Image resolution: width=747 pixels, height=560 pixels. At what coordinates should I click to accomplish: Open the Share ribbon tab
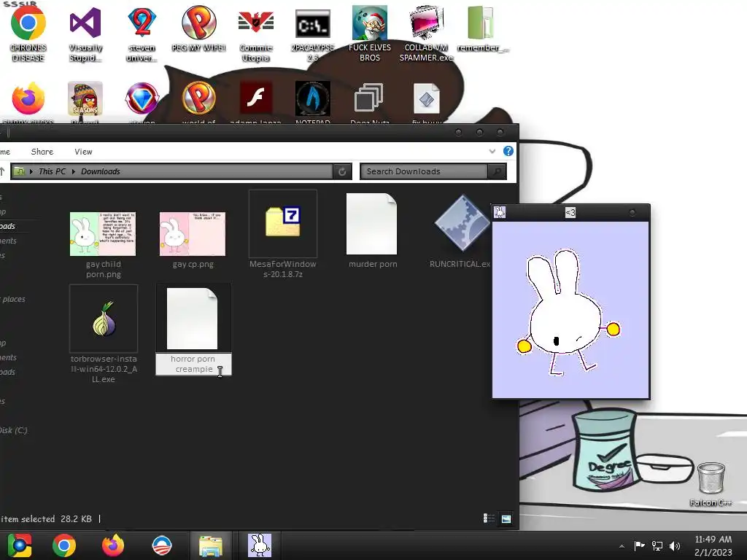42,152
